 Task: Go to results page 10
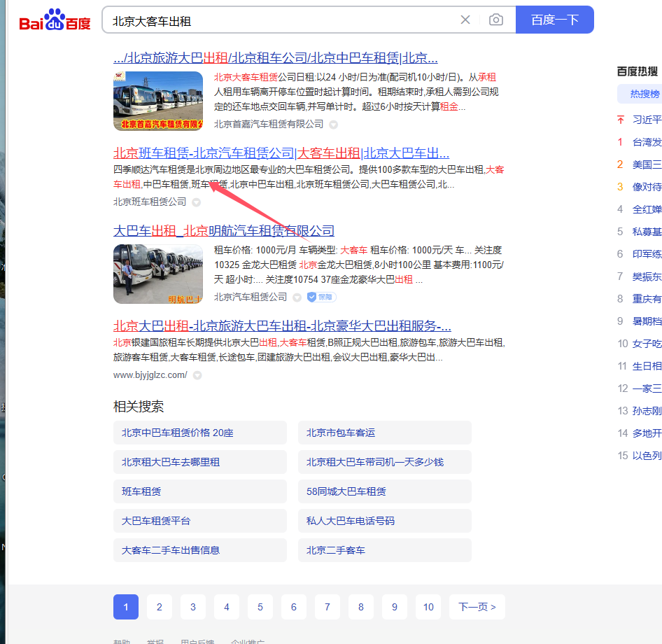[428, 607]
